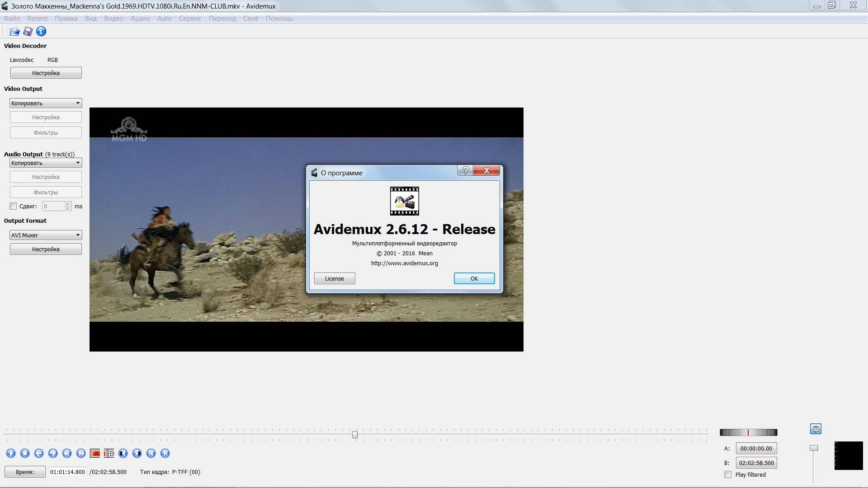Enable Play filtered checkbox
868x488 pixels.
pos(728,474)
